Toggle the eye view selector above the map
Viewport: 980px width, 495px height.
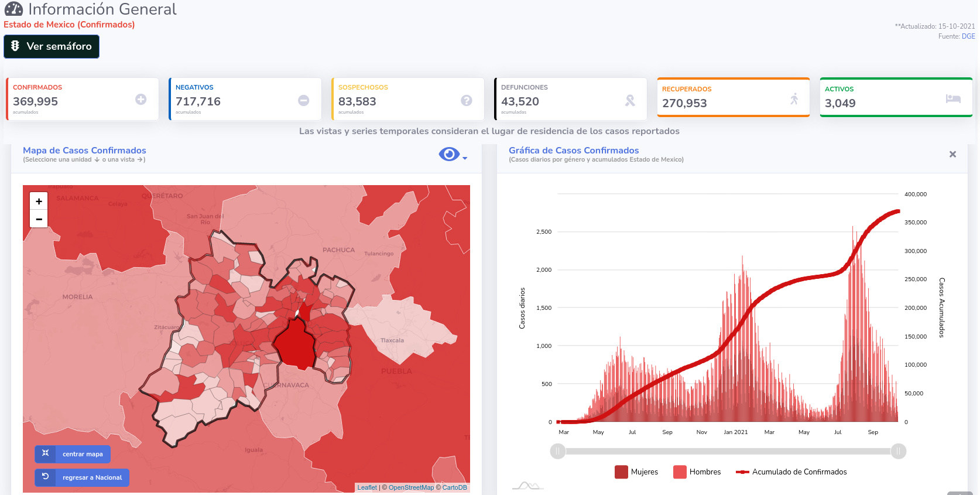(449, 154)
